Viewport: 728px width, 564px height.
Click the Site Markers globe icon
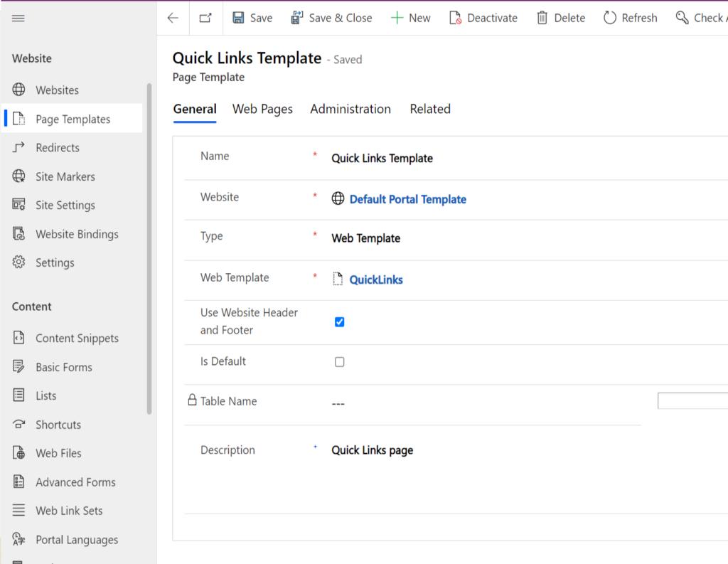(x=18, y=176)
